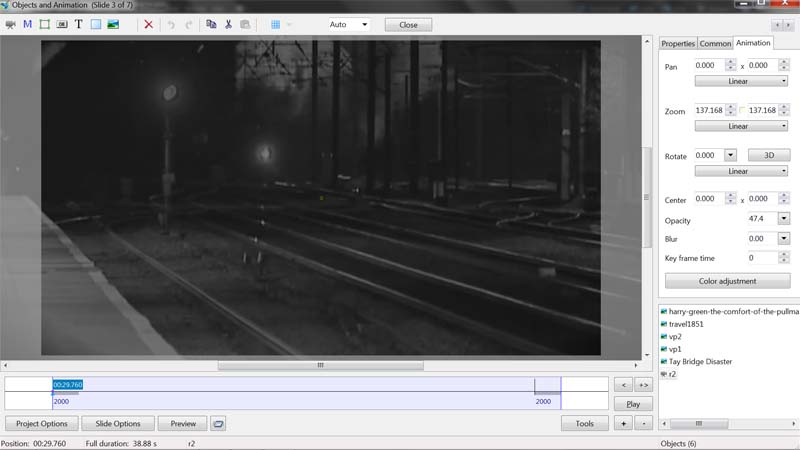Add a text object with T icon

point(78,24)
